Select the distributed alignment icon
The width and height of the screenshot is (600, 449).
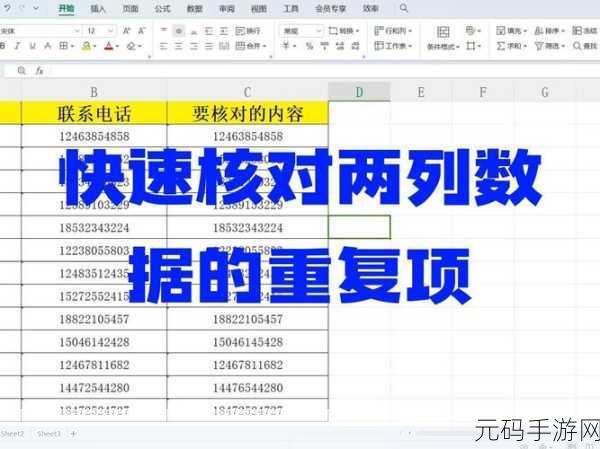click(x=224, y=46)
